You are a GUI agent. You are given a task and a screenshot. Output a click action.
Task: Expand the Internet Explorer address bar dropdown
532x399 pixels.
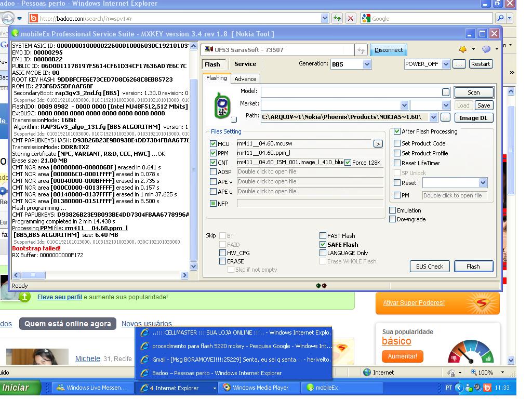pos(325,18)
